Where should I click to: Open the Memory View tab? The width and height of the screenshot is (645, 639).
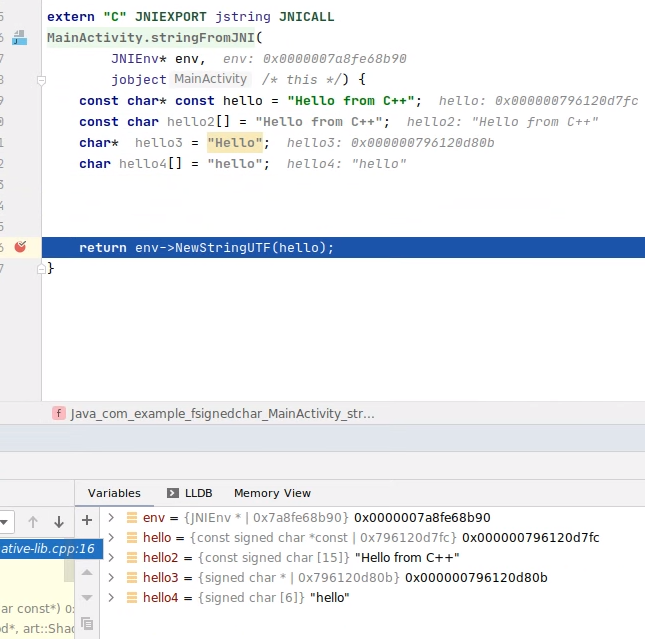coord(272,493)
